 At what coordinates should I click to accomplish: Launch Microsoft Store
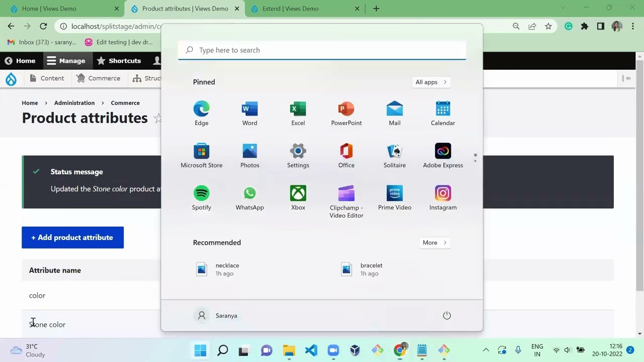pos(201,156)
